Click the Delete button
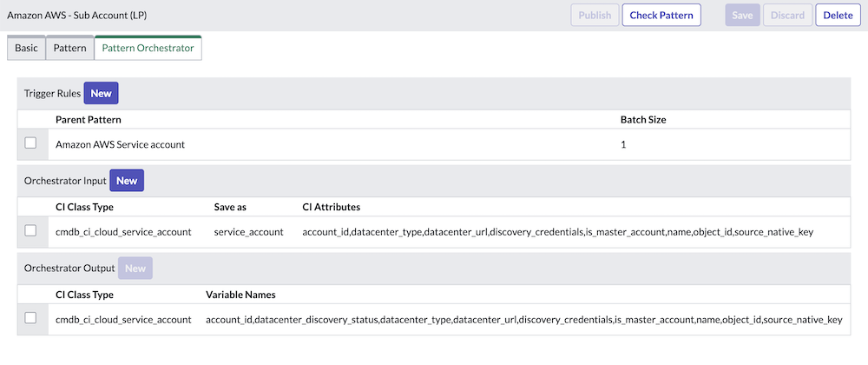The width and height of the screenshot is (868, 365). 838,15
